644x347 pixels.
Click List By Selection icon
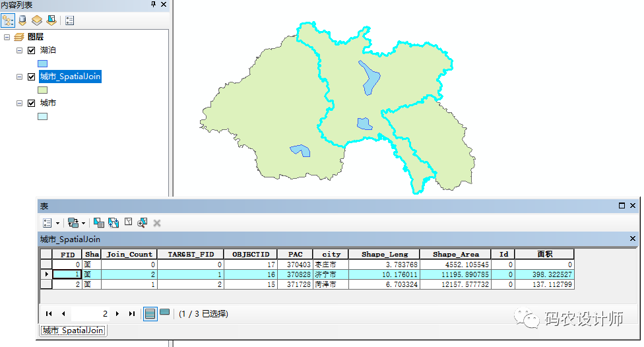point(51,20)
